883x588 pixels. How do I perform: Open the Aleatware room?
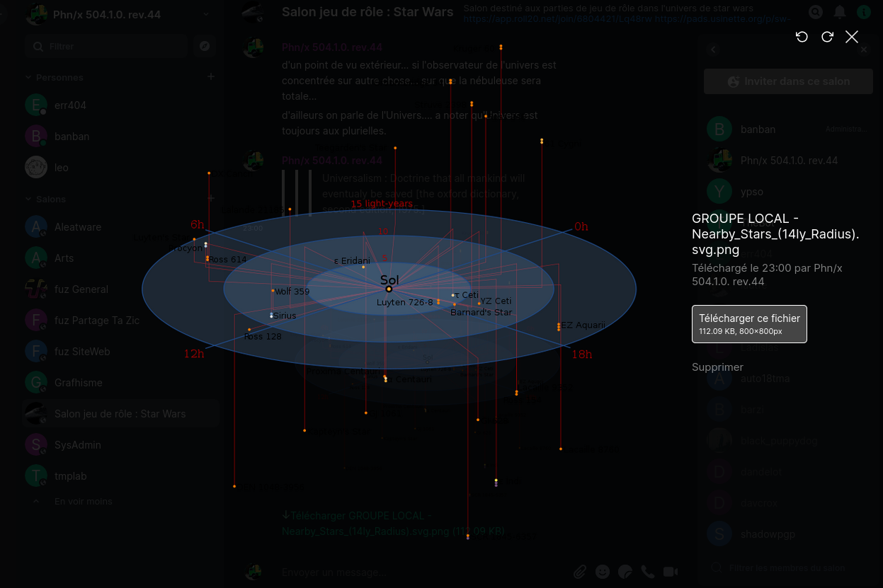[120, 227]
